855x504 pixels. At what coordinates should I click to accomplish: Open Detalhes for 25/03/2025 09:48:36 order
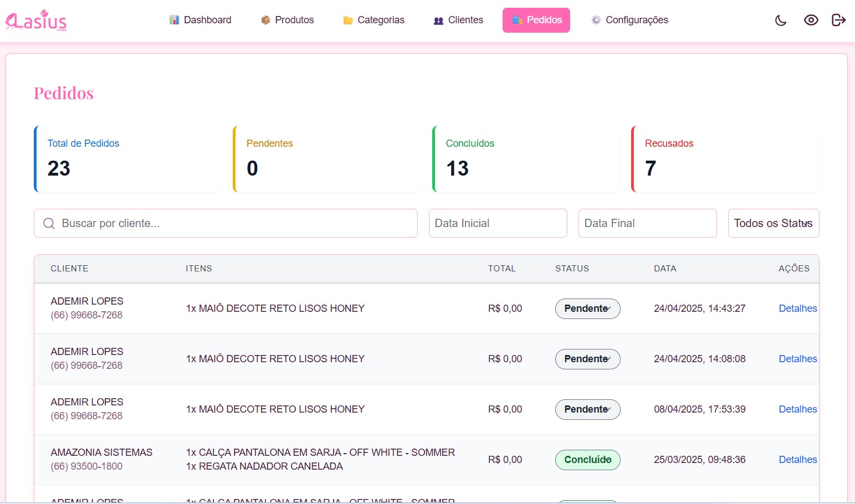pos(798,460)
